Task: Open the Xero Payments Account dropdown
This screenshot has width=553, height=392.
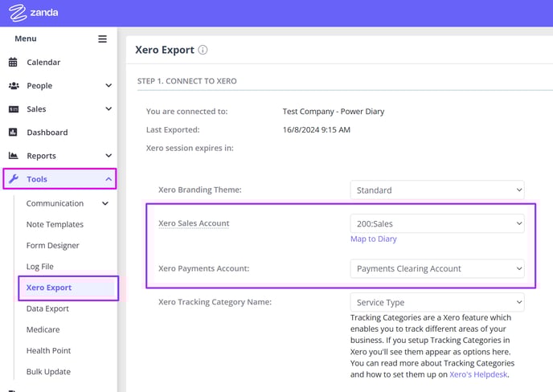Action: (437, 268)
